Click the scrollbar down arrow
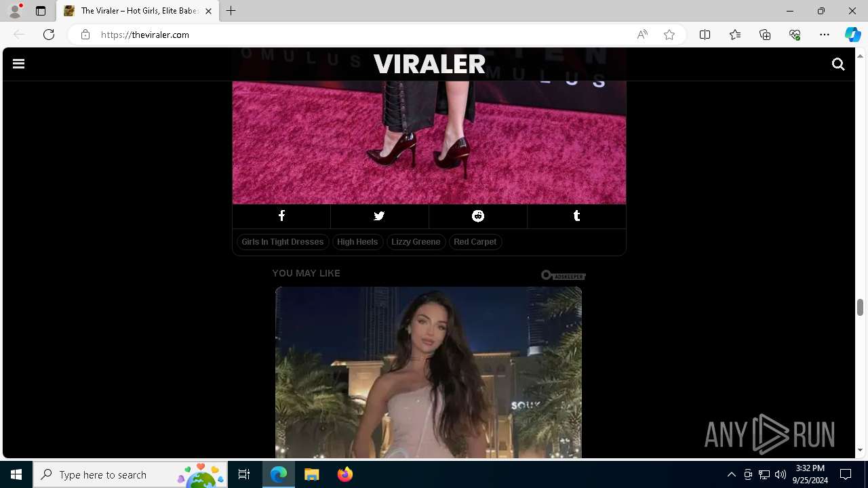 (x=860, y=451)
